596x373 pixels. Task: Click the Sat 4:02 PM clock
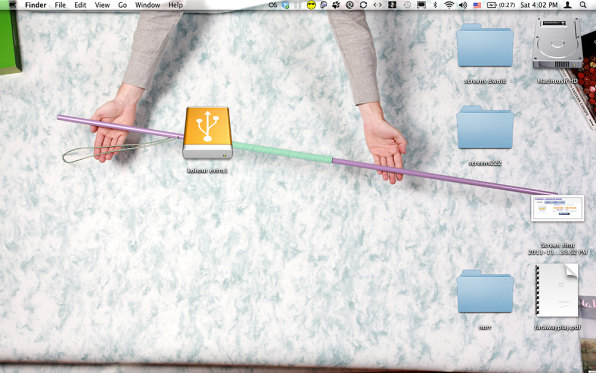tap(539, 5)
